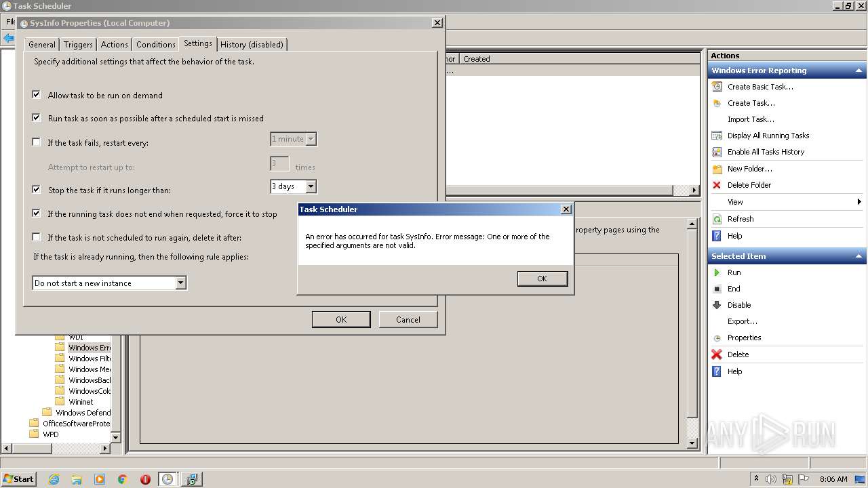Open the Conditions tab
The height and width of the screenshot is (488, 868).
pos(156,45)
